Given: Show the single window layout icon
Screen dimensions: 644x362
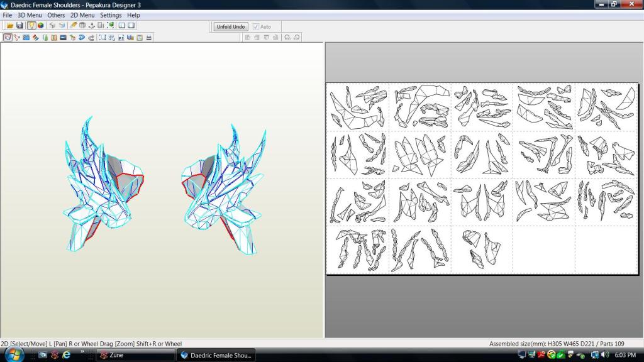Looking at the screenshot, I should pyautogui.click(x=131, y=25).
